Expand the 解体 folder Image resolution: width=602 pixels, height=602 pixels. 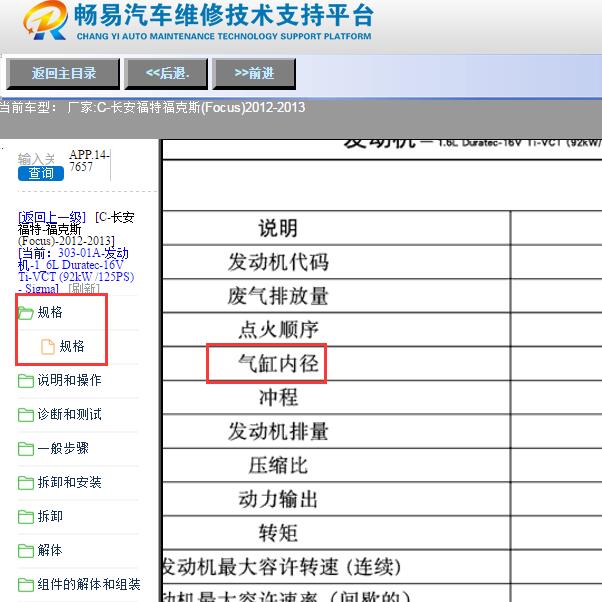(50, 550)
